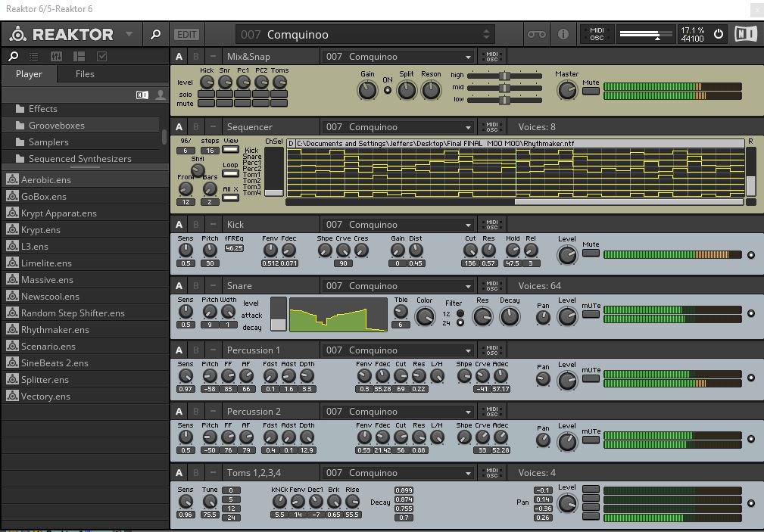Open the Mix&Snap snapshot dropdown

tap(398, 57)
